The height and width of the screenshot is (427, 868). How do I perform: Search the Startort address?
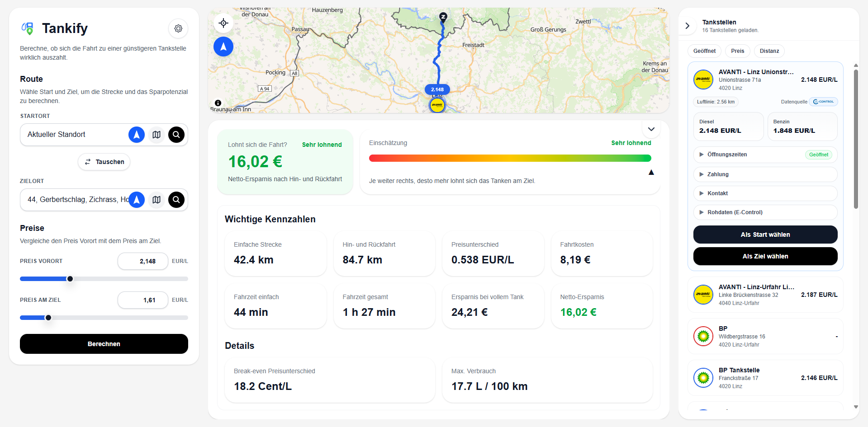(x=176, y=135)
